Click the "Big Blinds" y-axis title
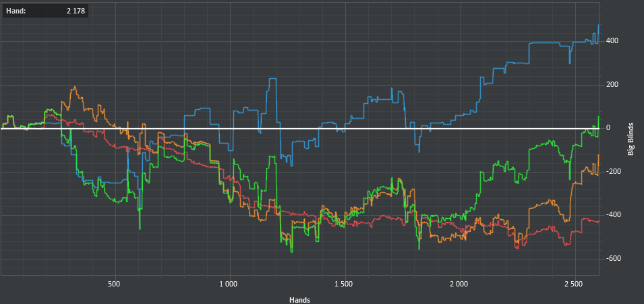 pos(631,139)
